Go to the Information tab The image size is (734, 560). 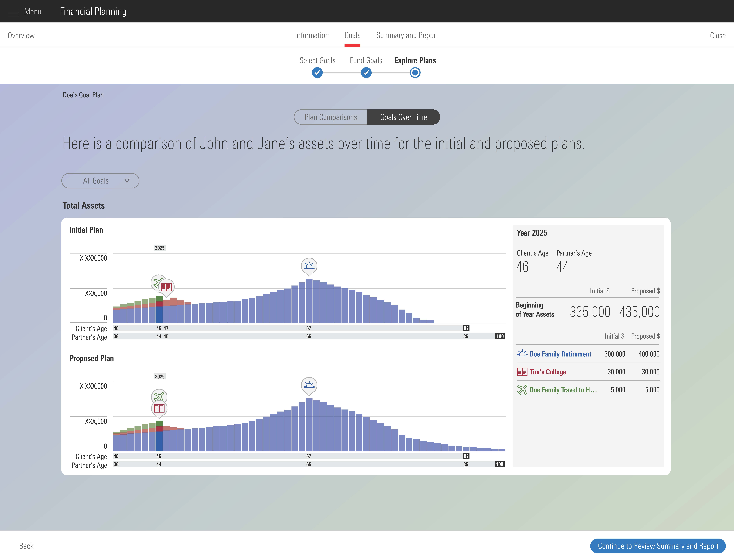pyautogui.click(x=312, y=35)
